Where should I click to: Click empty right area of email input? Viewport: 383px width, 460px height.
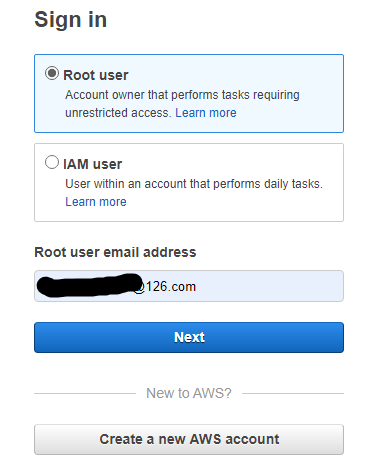[x=270, y=286]
